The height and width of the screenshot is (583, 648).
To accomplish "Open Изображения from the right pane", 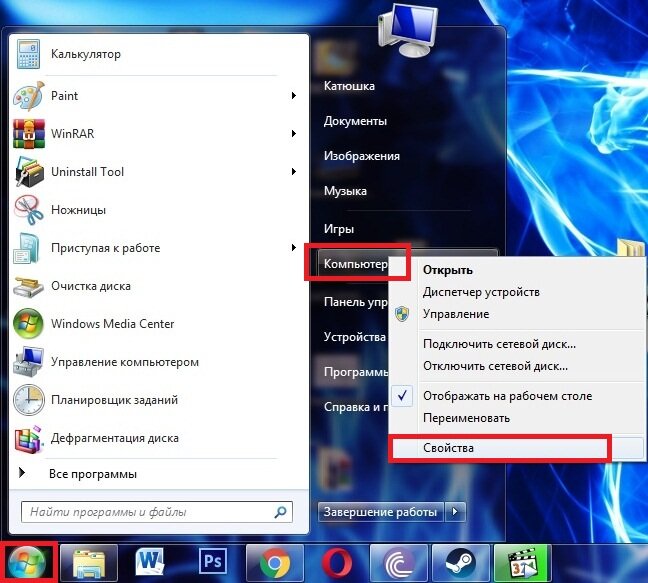I will pyautogui.click(x=362, y=156).
